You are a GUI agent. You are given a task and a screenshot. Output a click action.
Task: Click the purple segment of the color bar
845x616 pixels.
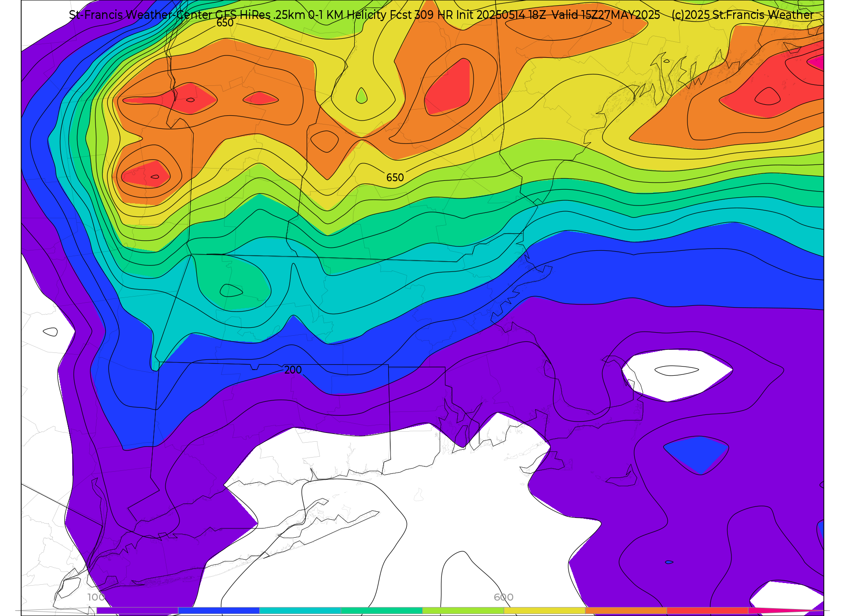pos(137,611)
